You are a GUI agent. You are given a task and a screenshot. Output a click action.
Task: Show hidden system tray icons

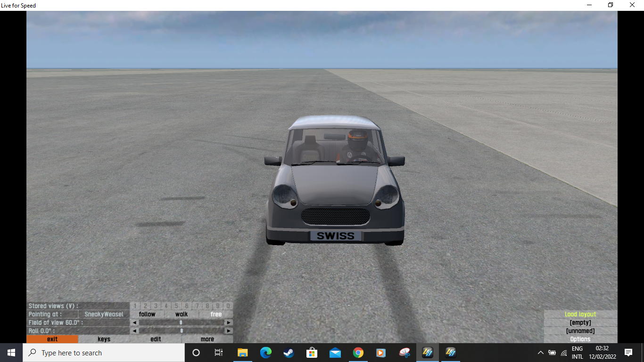pos(540,353)
